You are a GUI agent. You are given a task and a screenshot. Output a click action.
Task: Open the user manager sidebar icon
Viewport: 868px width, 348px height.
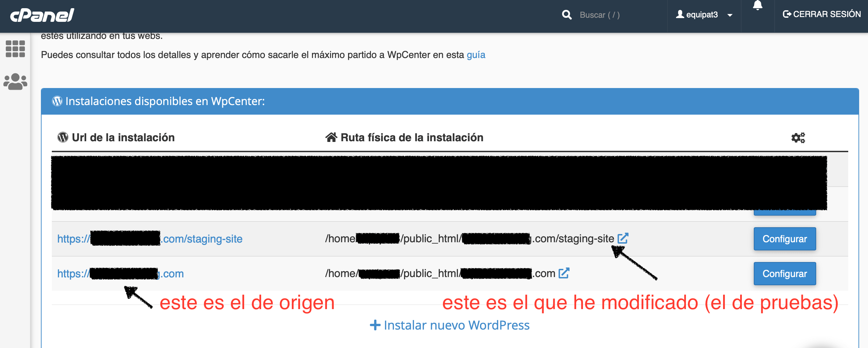click(15, 81)
